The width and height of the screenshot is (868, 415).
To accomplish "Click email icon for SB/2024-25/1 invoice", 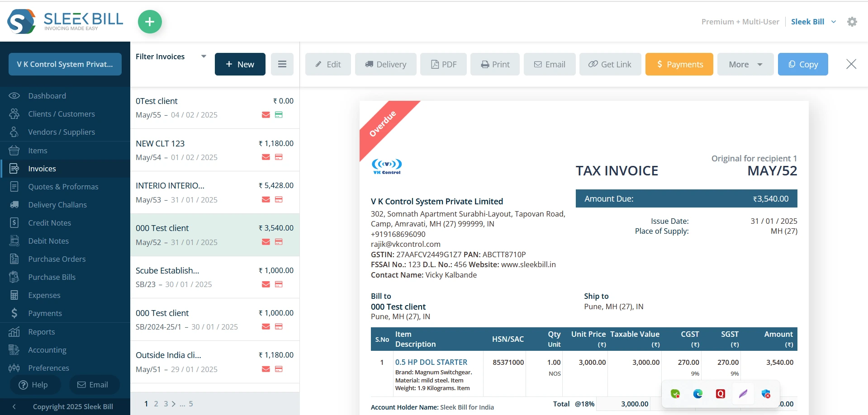I will tap(266, 327).
